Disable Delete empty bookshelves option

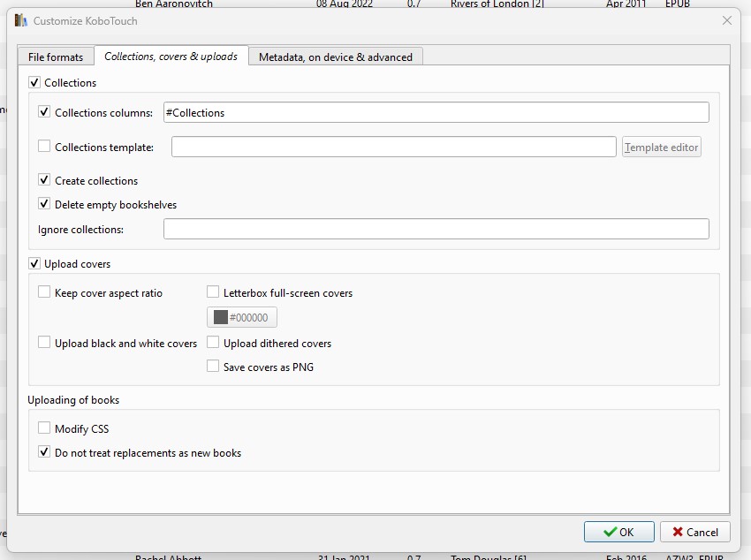44,204
